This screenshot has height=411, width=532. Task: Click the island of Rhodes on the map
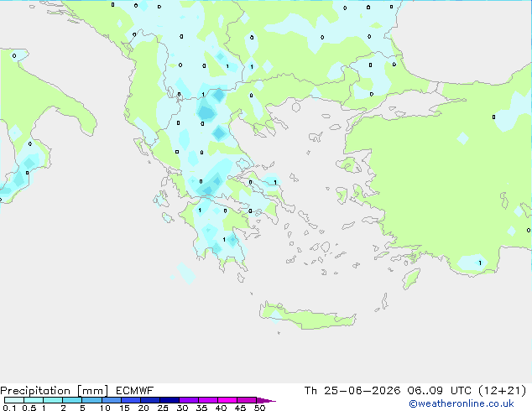tap(411, 278)
